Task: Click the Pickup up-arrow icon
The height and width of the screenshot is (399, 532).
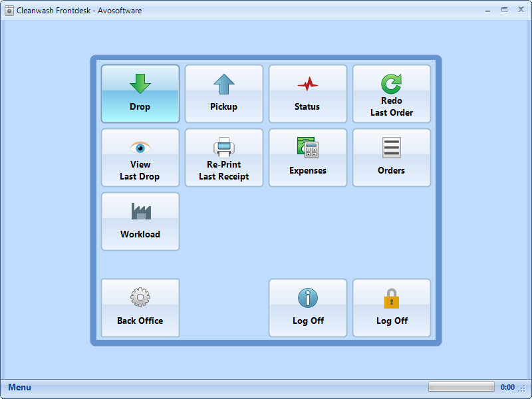Action: (x=223, y=83)
